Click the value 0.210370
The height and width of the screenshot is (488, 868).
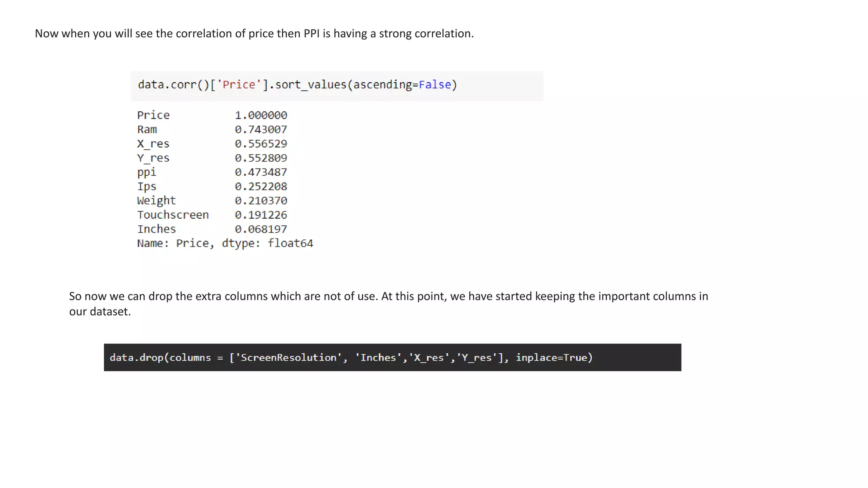pyautogui.click(x=261, y=201)
